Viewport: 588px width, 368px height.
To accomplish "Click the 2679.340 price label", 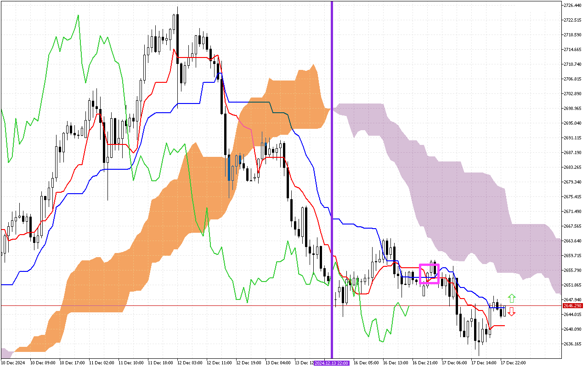I will (572, 182).
